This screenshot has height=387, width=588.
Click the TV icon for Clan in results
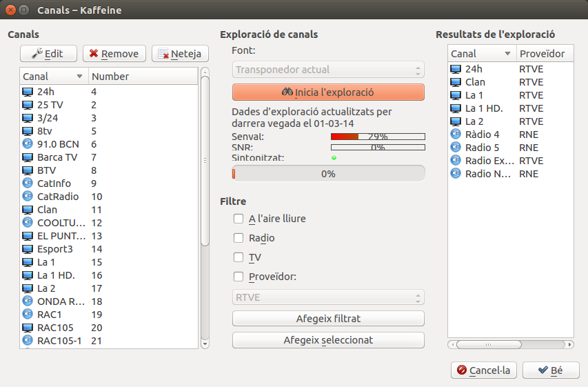tap(456, 82)
